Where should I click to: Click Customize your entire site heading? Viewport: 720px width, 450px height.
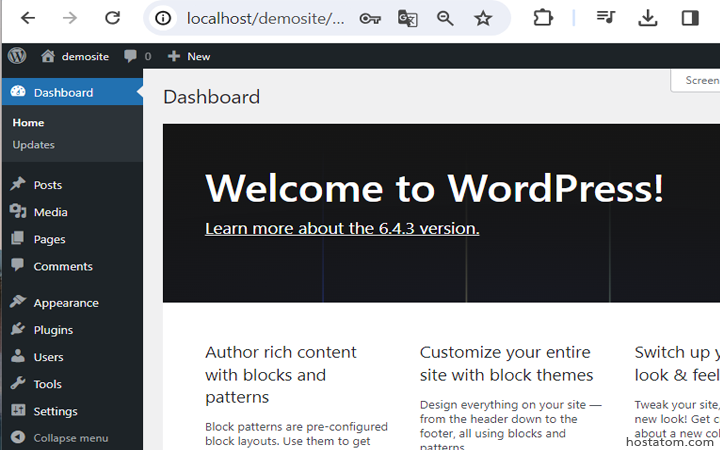506,364
